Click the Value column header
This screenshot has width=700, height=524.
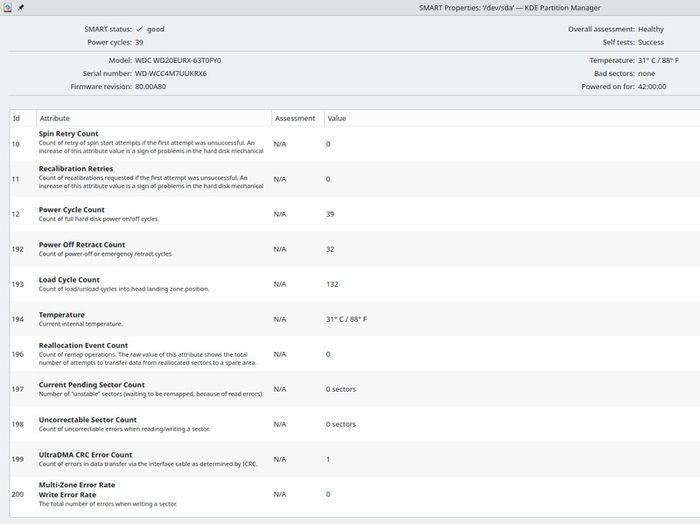click(337, 118)
